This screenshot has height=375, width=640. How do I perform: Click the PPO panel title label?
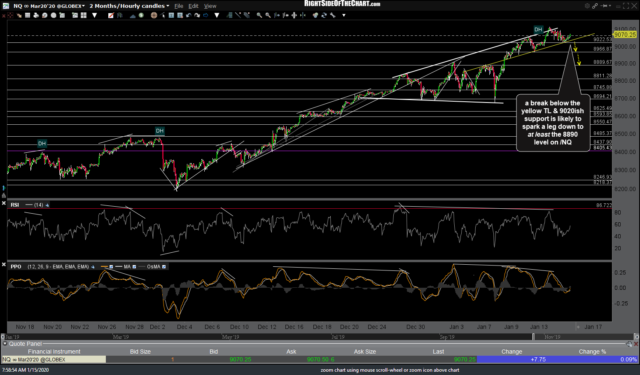[x=16, y=267]
